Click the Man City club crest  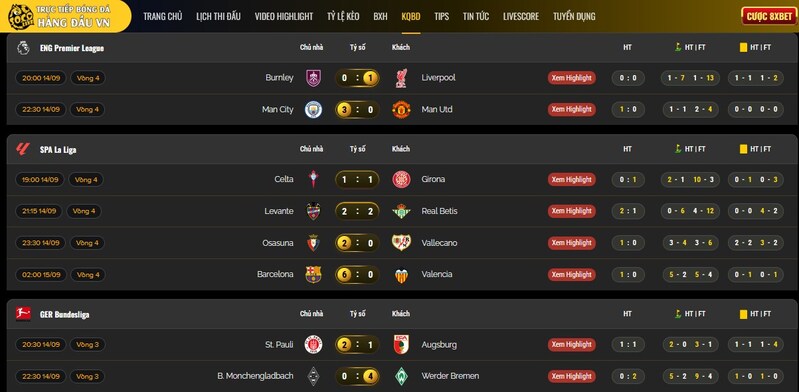coord(313,109)
